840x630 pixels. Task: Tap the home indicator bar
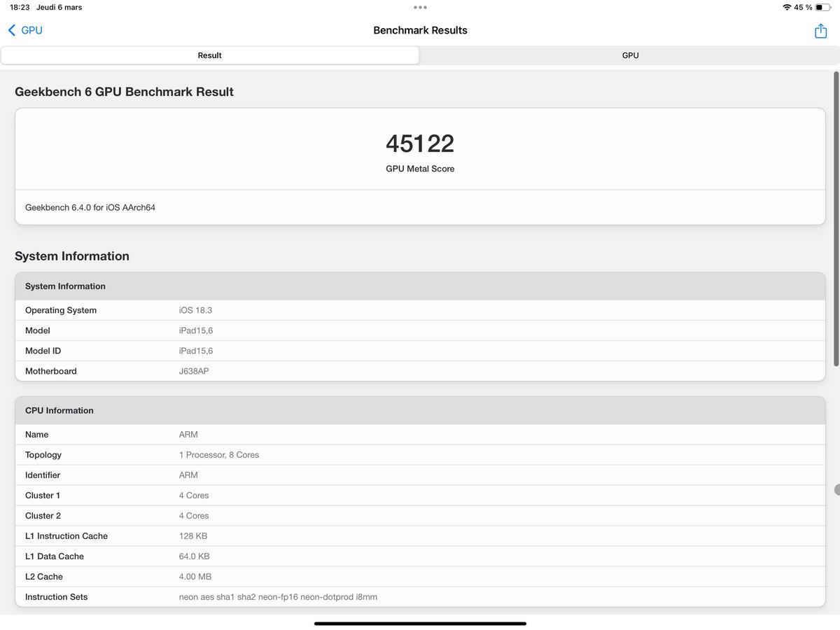pyautogui.click(x=420, y=623)
